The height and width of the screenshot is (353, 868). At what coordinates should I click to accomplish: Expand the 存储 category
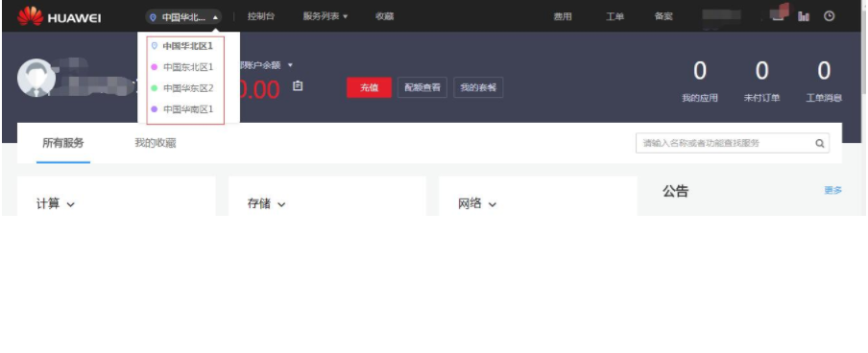point(266,204)
